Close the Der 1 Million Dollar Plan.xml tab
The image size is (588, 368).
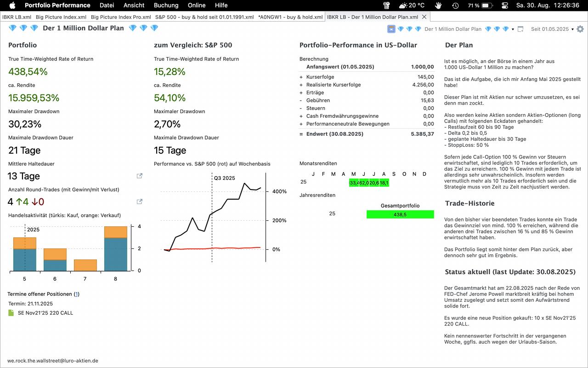424,17
